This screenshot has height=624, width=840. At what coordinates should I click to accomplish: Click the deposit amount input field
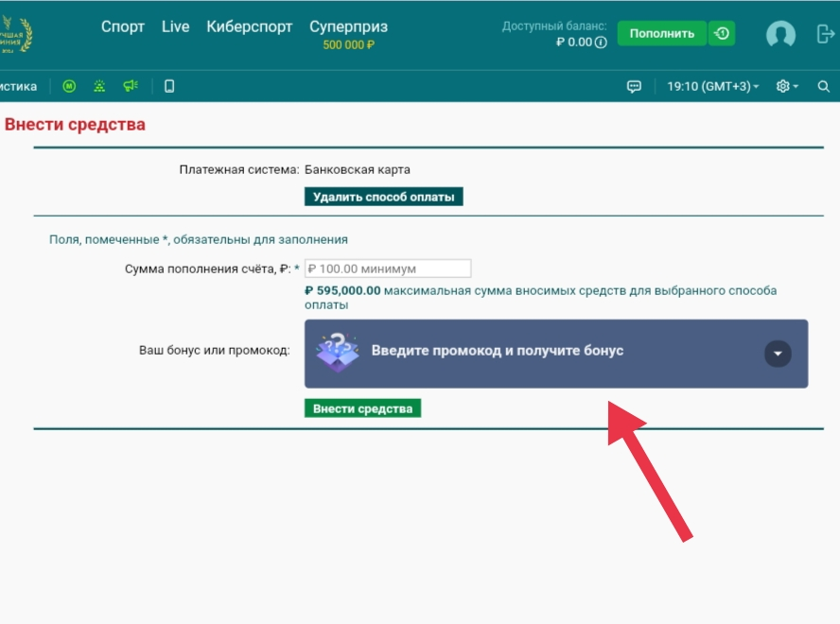point(388,269)
